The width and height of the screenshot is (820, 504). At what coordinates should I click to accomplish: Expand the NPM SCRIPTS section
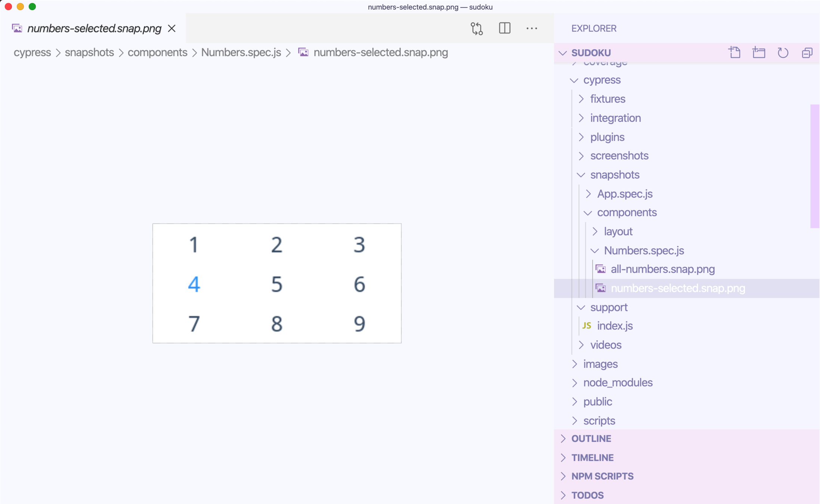pos(602,476)
